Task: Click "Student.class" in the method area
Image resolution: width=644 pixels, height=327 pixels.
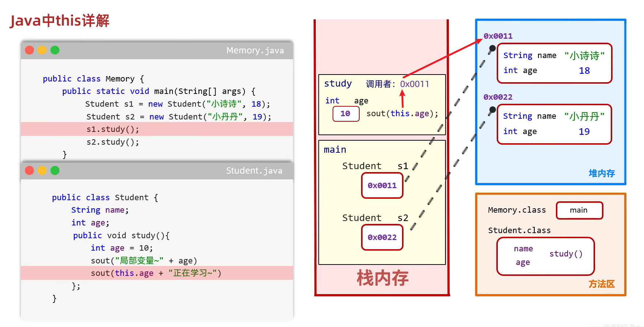Action: (x=519, y=231)
